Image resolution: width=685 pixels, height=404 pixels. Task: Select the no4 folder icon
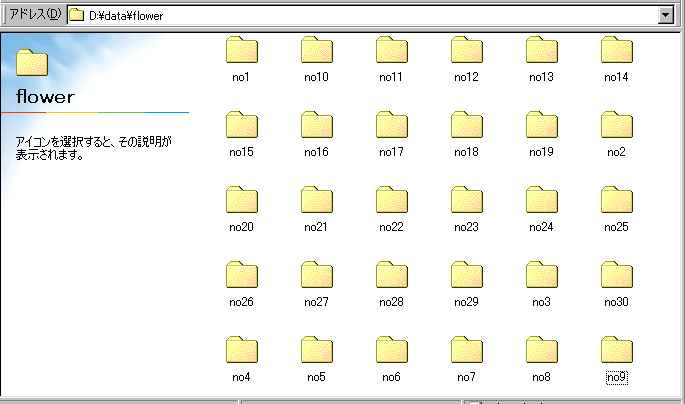pos(242,350)
